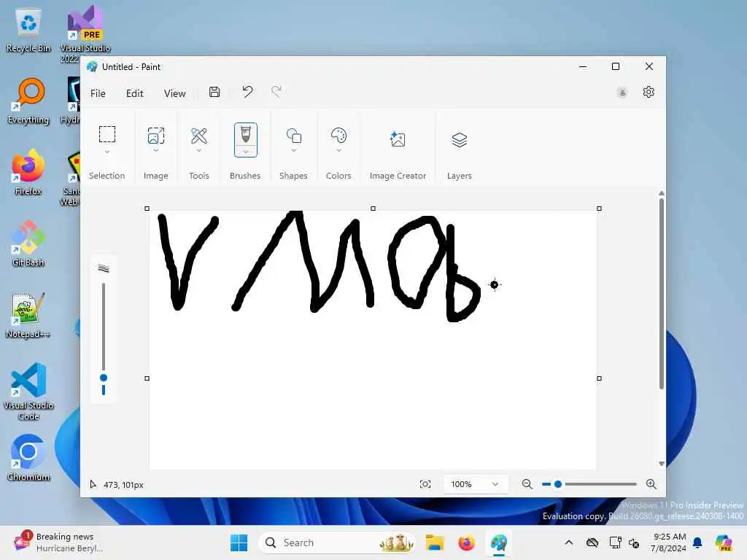Click the Layers label

(460, 176)
